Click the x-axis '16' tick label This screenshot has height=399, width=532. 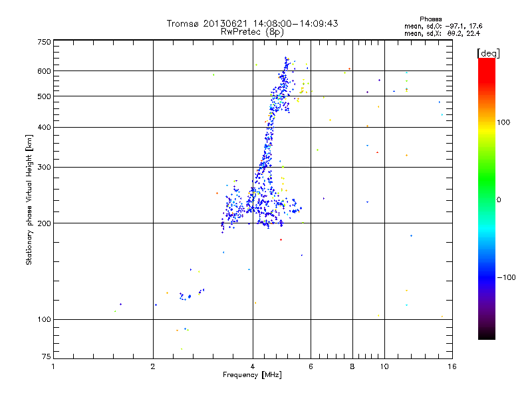click(452, 366)
